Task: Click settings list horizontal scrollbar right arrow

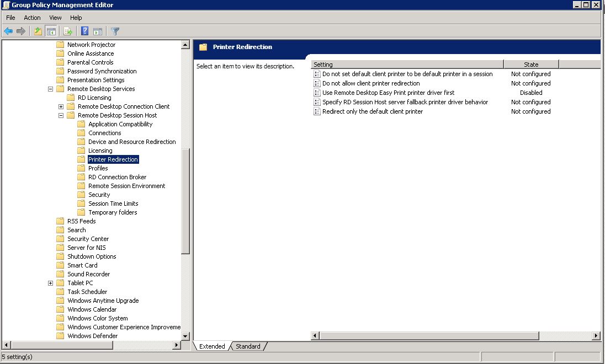Action: (x=596, y=336)
